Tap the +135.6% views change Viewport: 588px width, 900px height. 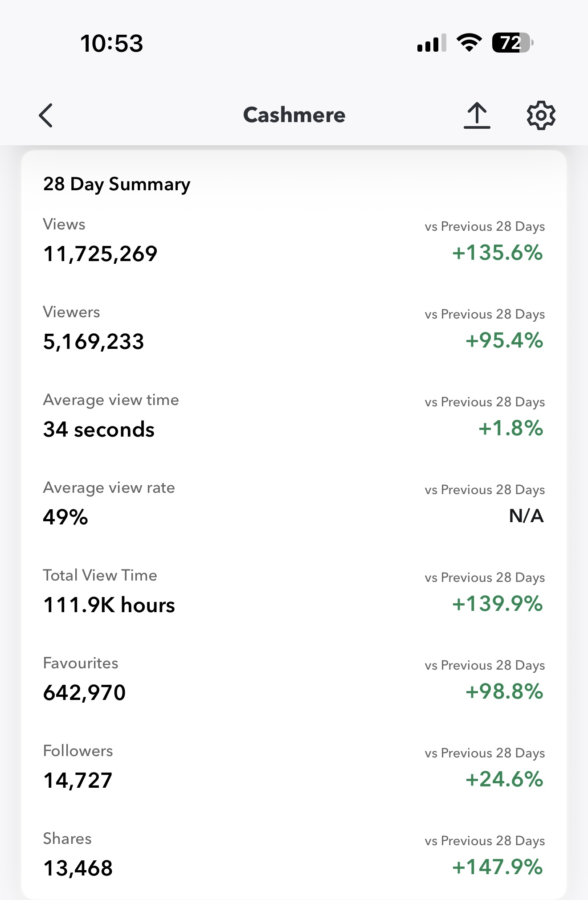(497, 253)
